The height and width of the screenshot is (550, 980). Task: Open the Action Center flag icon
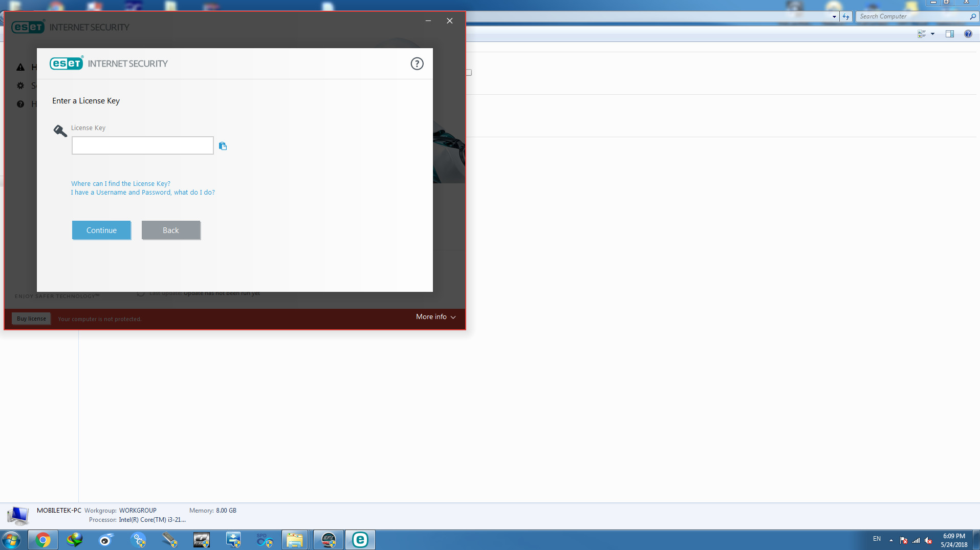click(x=904, y=540)
